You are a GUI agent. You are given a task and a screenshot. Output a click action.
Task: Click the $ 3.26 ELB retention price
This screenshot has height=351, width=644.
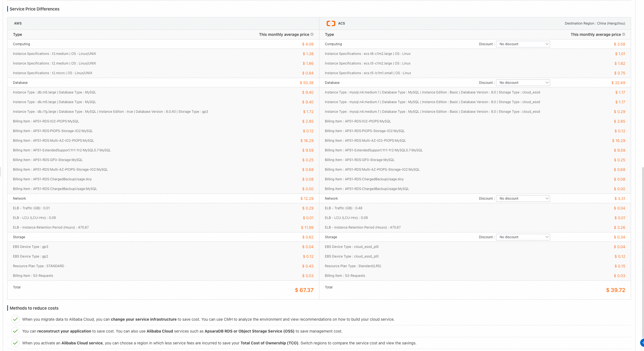[x=619, y=227]
